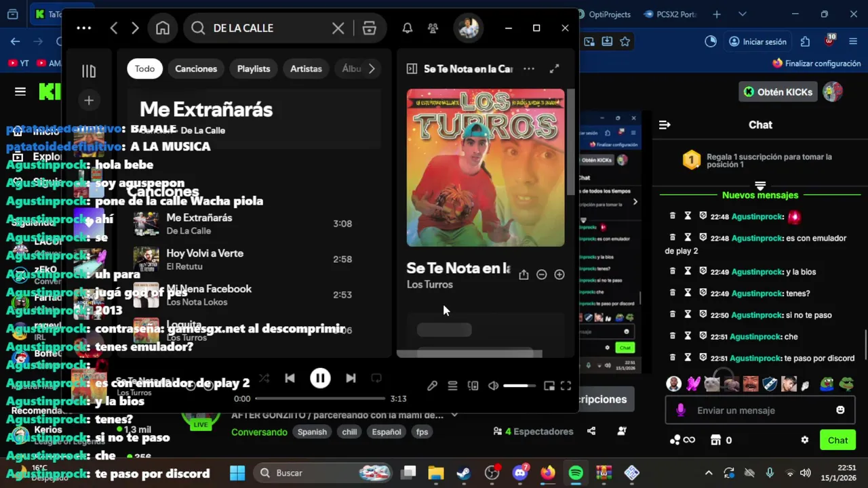Click the Los Turros album cover
868x488 pixels.
pos(486,168)
